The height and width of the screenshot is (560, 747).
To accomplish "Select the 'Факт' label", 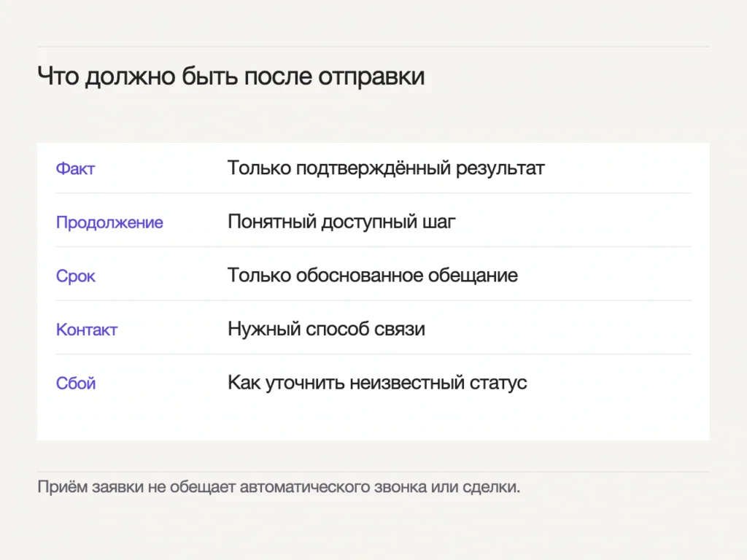I will coord(75,168).
